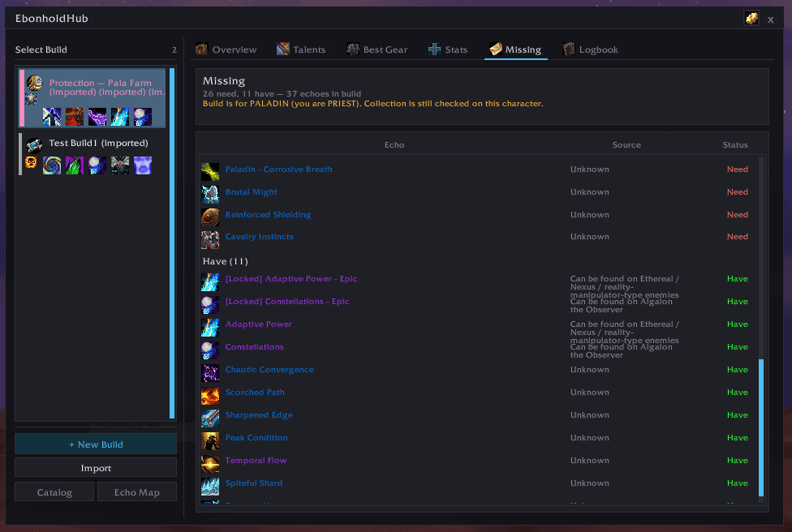Click the Test Build1 build class icon
The height and width of the screenshot is (532, 792).
click(34, 145)
